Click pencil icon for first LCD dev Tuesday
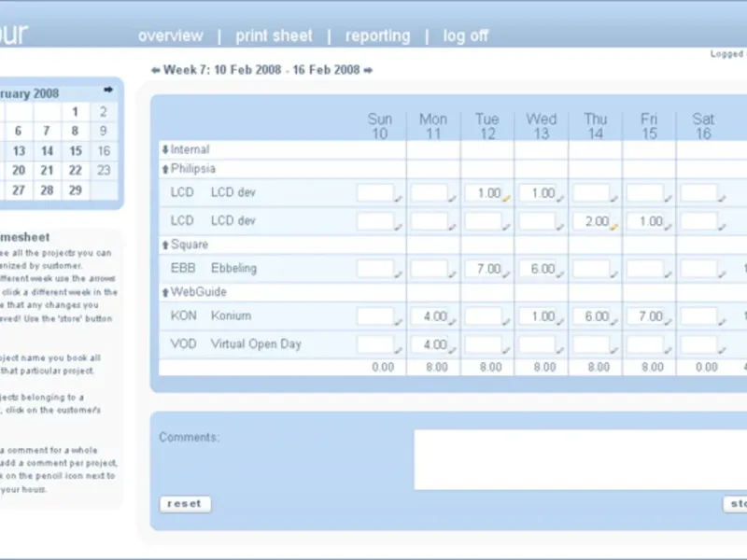Image resolution: width=747 pixels, height=560 pixels. pos(506,199)
